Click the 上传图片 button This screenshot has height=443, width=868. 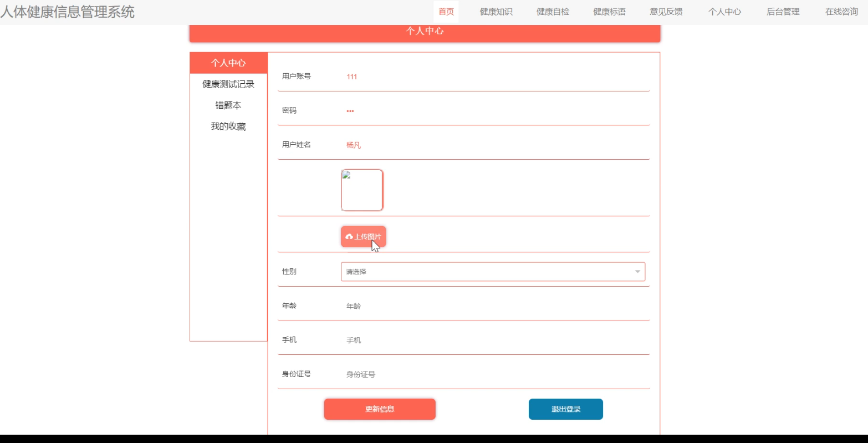[363, 237]
